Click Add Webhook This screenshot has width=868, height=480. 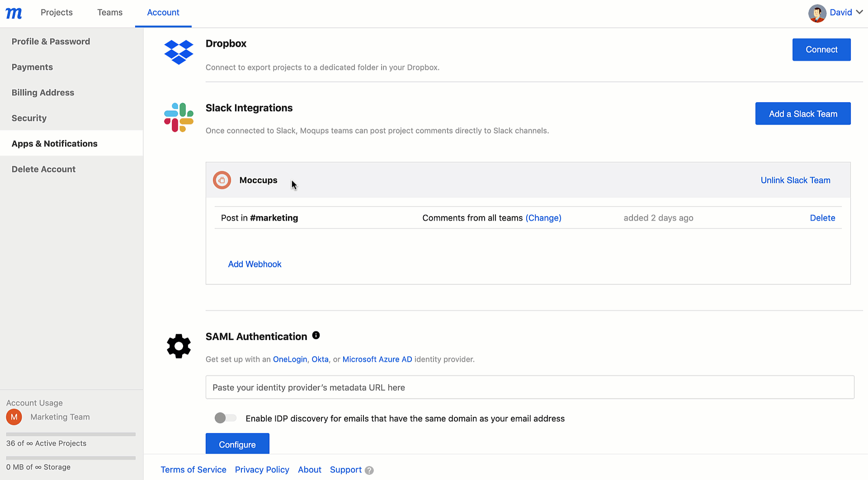click(255, 264)
